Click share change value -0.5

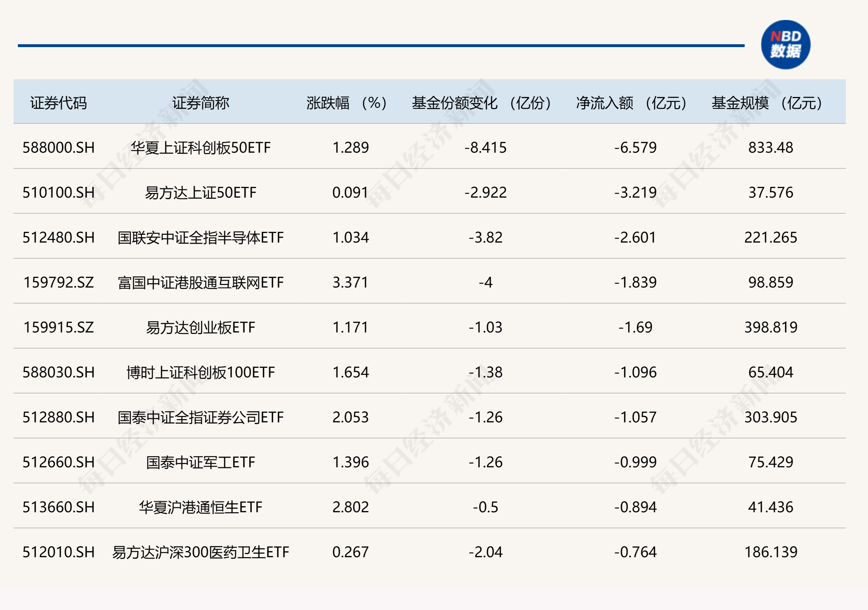click(x=485, y=507)
